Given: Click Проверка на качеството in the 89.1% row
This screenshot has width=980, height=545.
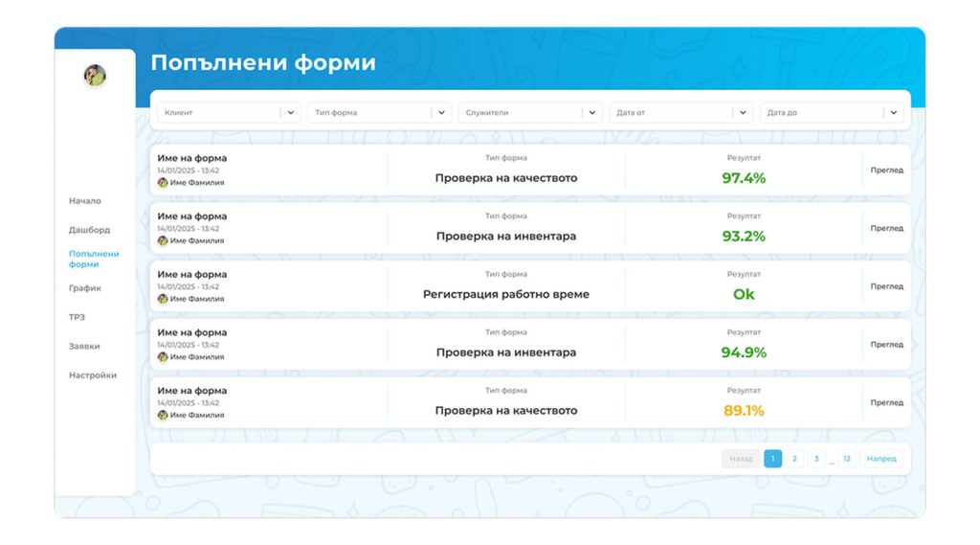Looking at the screenshot, I should tap(506, 411).
